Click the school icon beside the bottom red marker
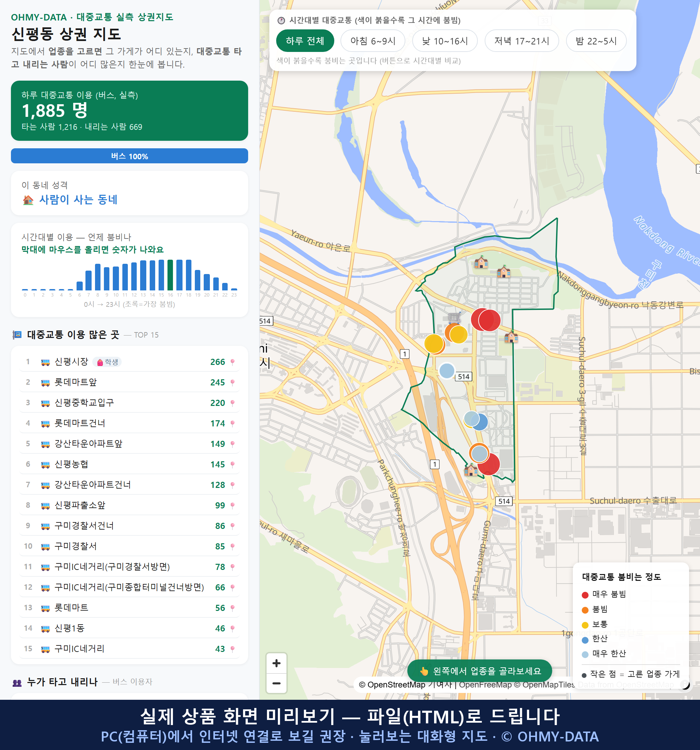The height and width of the screenshot is (750, 700). pyautogui.click(x=471, y=470)
